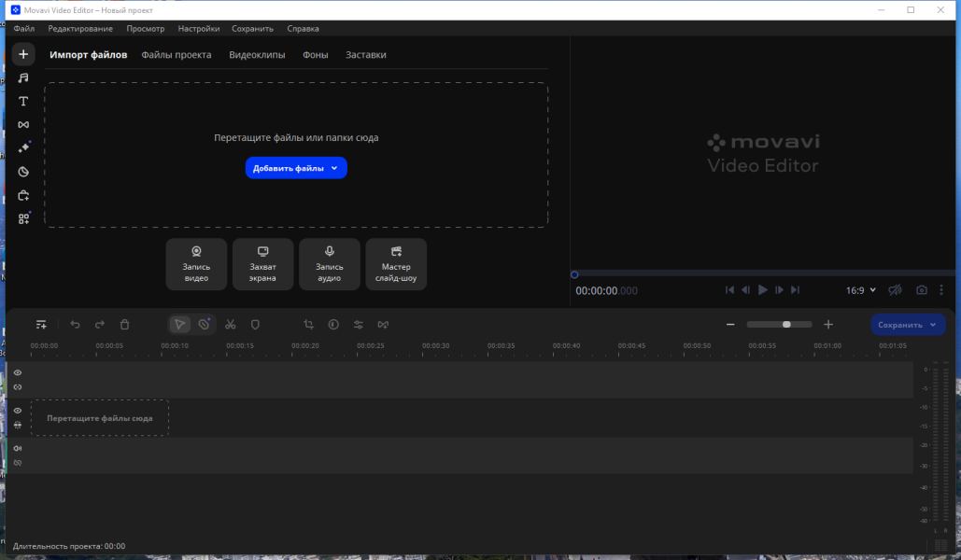
Task: Click the Запись видео button
Action: tap(196, 264)
